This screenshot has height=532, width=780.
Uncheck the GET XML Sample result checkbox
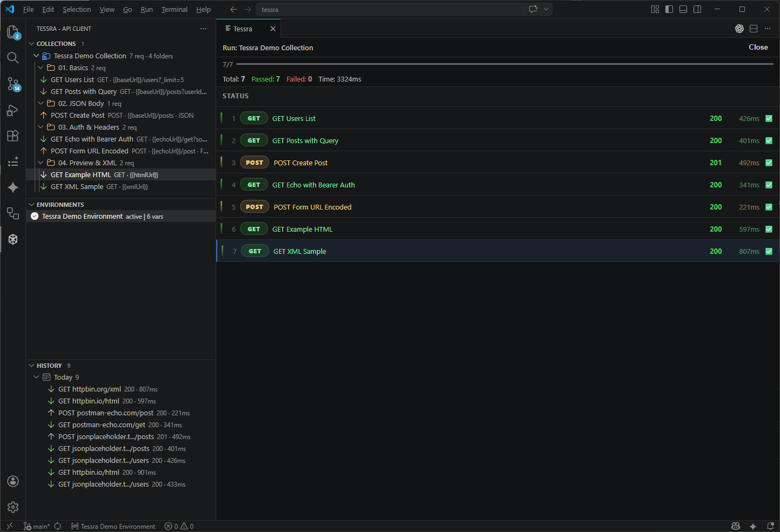coord(769,251)
